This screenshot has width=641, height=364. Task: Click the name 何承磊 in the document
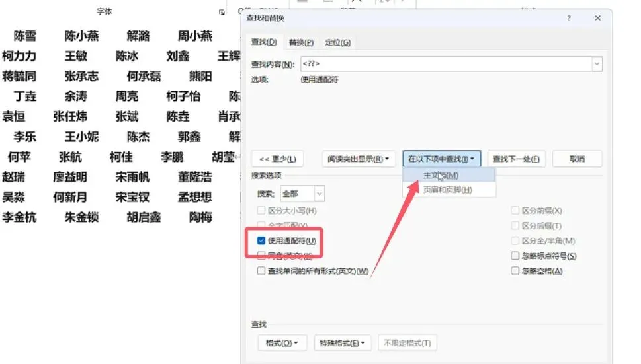coord(144,77)
